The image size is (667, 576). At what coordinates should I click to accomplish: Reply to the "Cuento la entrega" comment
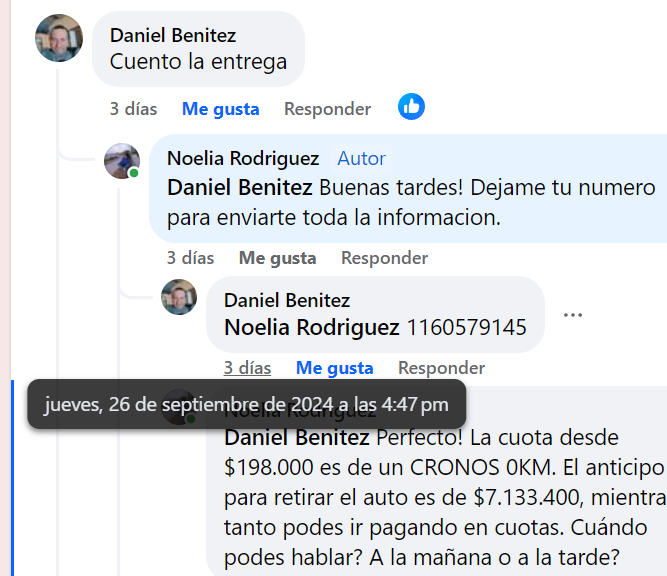(x=327, y=109)
